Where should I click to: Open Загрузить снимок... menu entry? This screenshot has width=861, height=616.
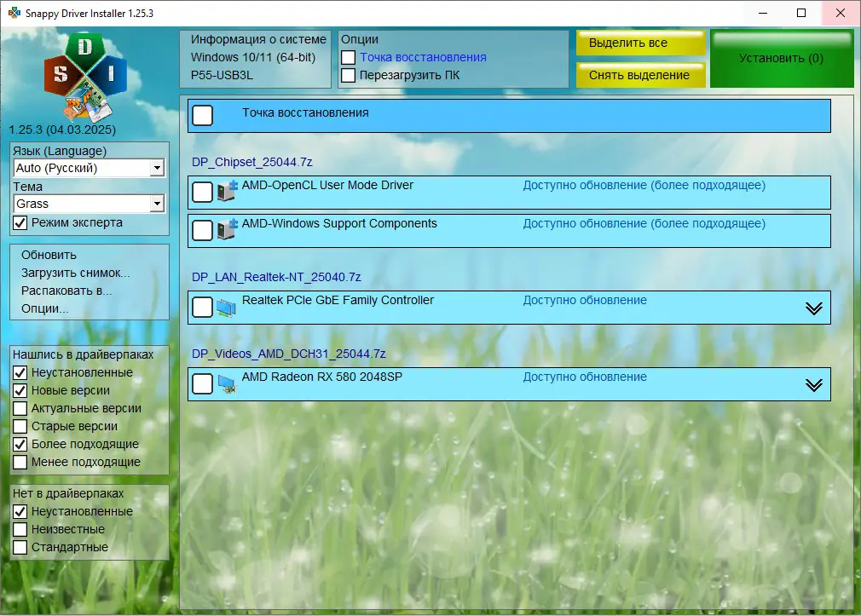pos(76,273)
